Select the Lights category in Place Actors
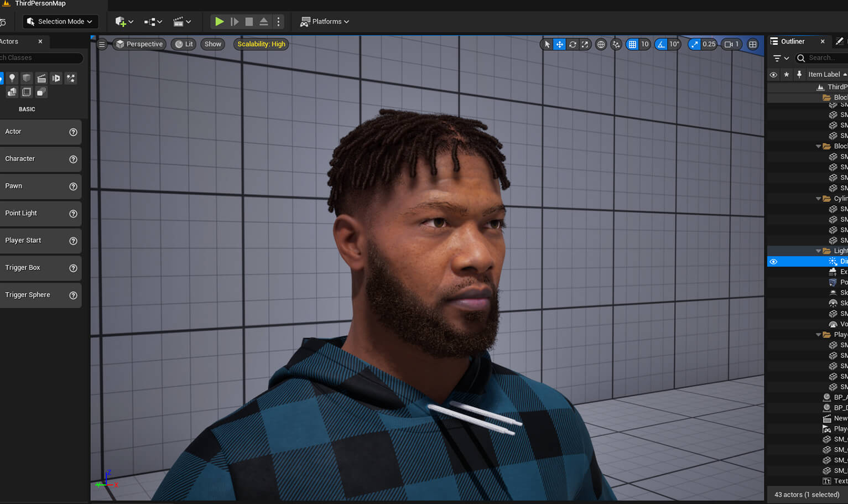This screenshot has height=504, width=848. tap(12, 78)
